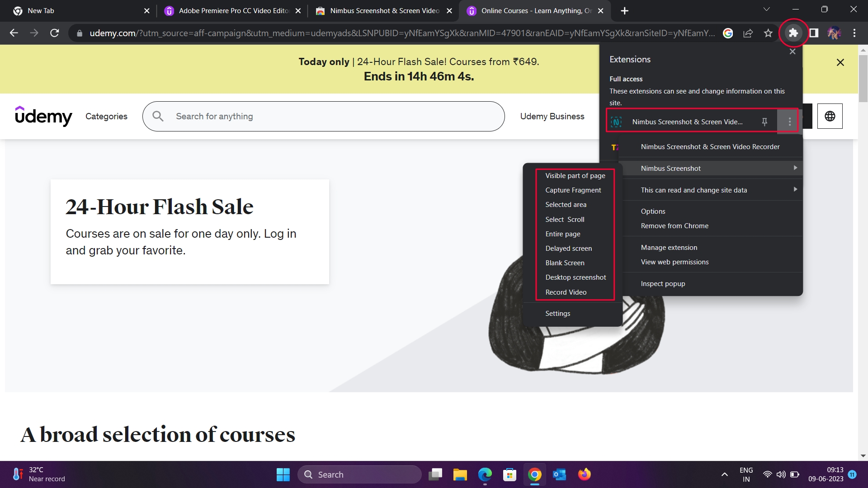Open the clock and date panel
Screen dimensions: 868x488
[x=826, y=474]
